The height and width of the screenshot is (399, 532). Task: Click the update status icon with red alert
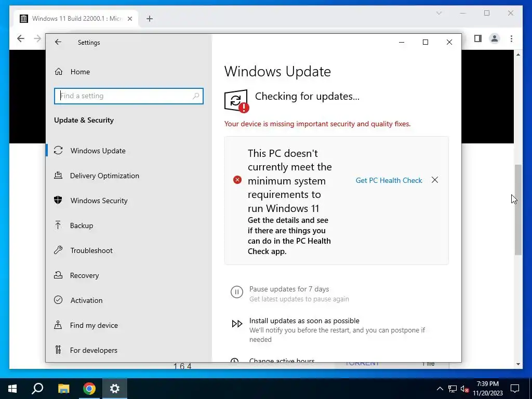click(236, 101)
